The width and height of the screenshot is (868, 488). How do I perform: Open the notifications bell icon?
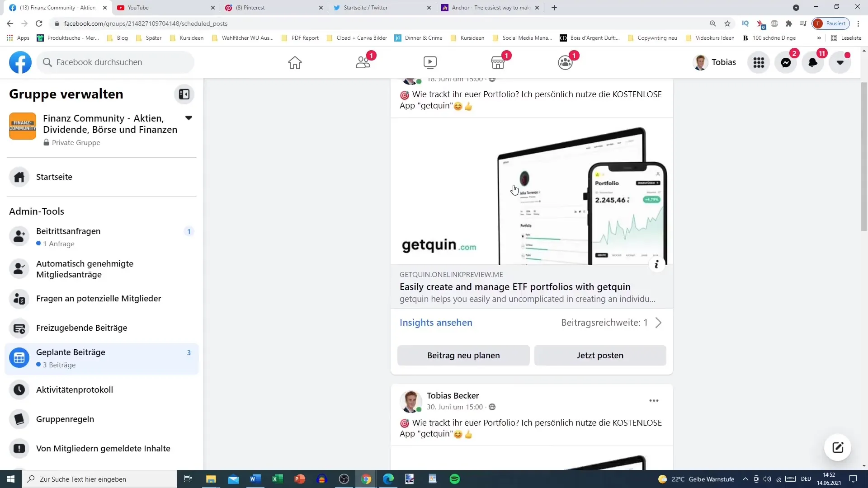click(x=813, y=62)
